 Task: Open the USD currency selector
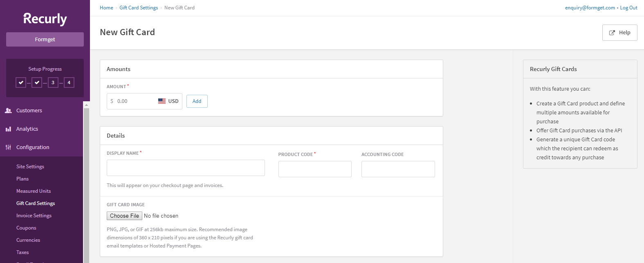click(168, 101)
